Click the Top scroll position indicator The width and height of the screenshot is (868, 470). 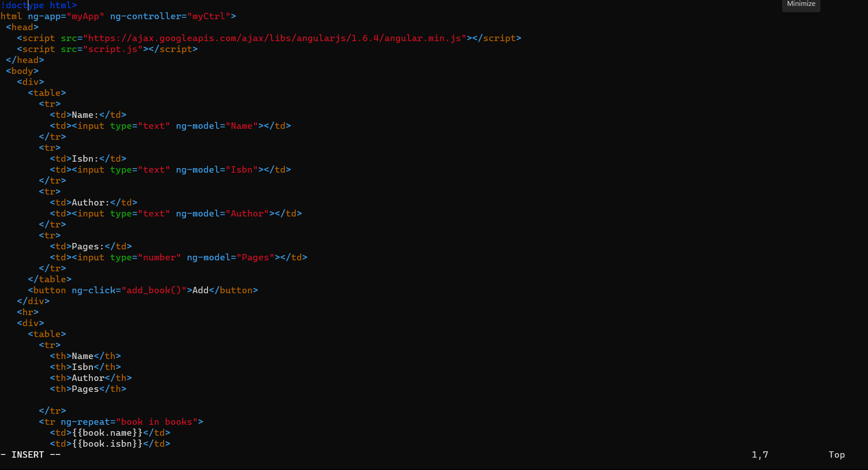(x=836, y=454)
